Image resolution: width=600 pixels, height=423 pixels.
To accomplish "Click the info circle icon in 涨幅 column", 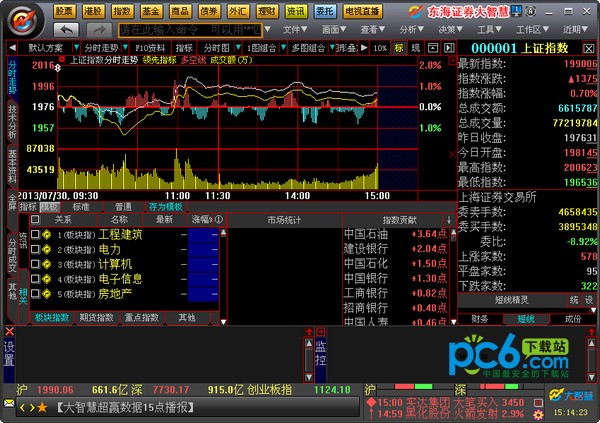I will [218, 219].
